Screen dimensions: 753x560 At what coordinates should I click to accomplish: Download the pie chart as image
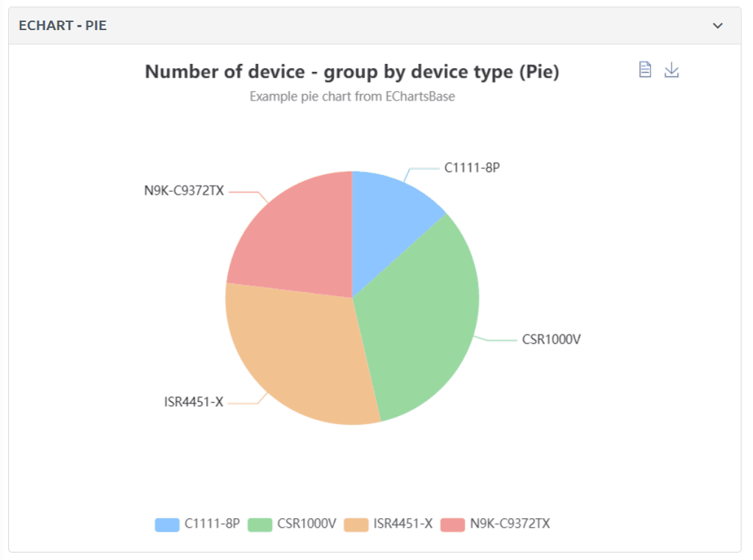[x=671, y=70]
